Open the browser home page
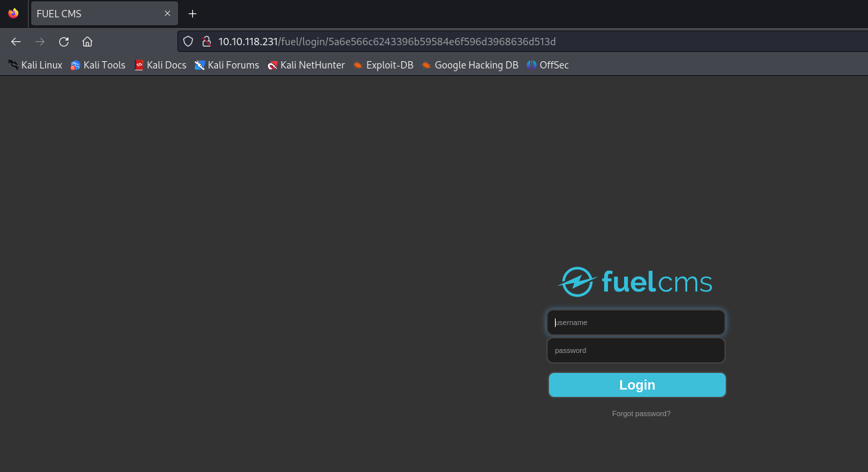868x472 pixels. pyautogui.click(x=87, y=41)
